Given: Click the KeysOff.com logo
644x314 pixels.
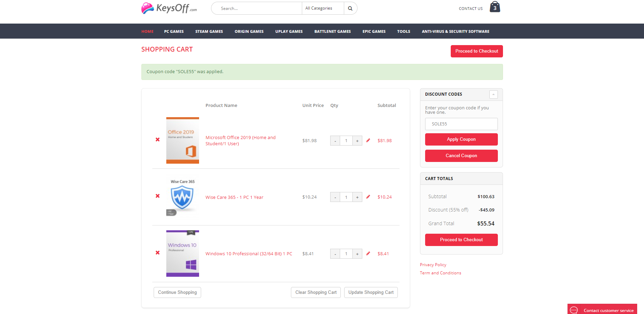Looking at the screenshot, I should click(x=169, y=8).
